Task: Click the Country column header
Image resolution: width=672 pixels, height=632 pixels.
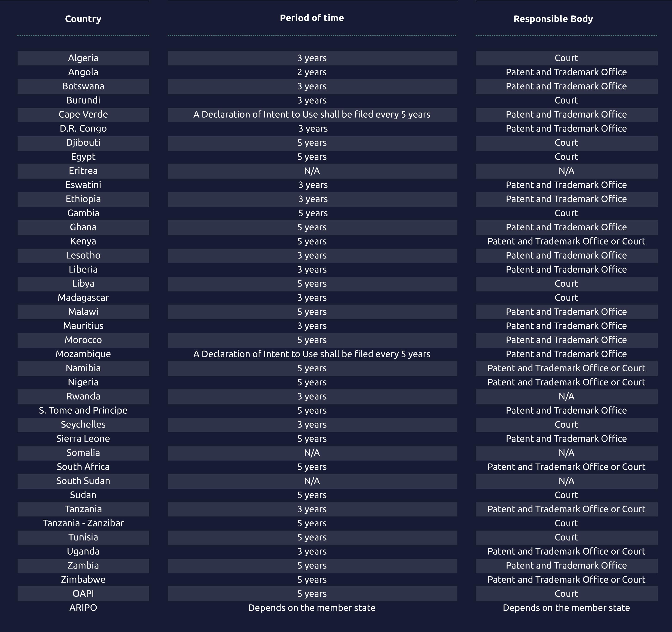Action: tap(83, 19)
